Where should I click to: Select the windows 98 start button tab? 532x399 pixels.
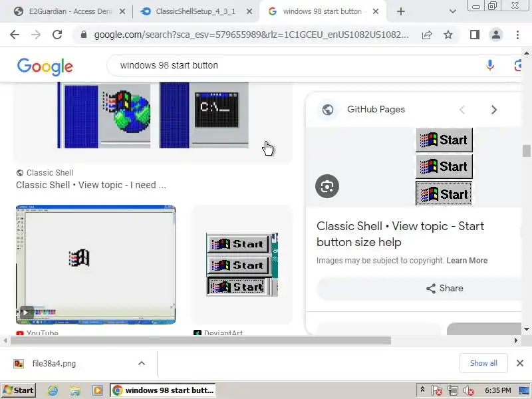point(323,11)
